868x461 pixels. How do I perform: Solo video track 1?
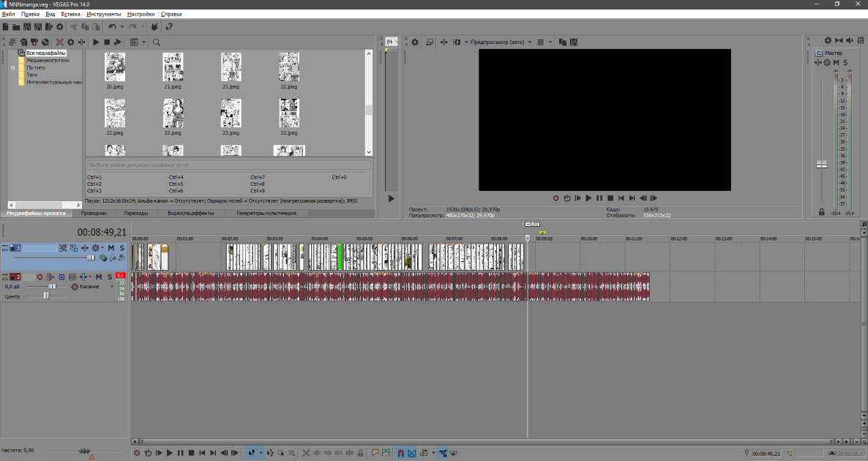[x=121, y=248]
